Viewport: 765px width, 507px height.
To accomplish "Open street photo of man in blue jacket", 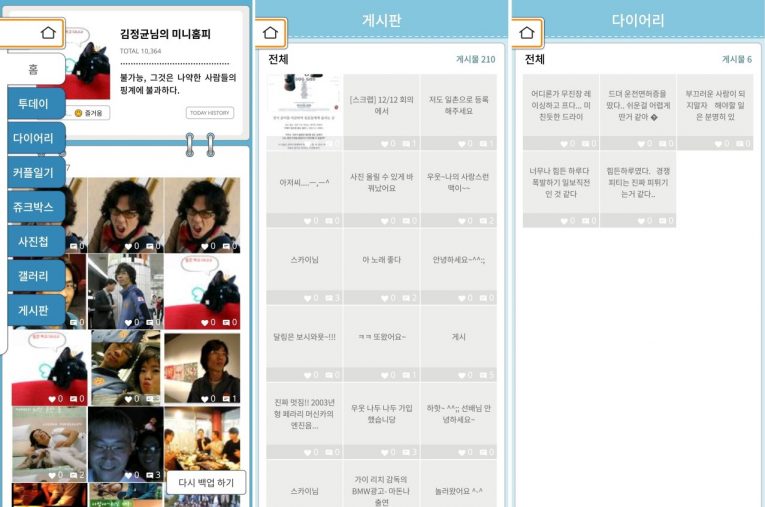I will 126,291.
